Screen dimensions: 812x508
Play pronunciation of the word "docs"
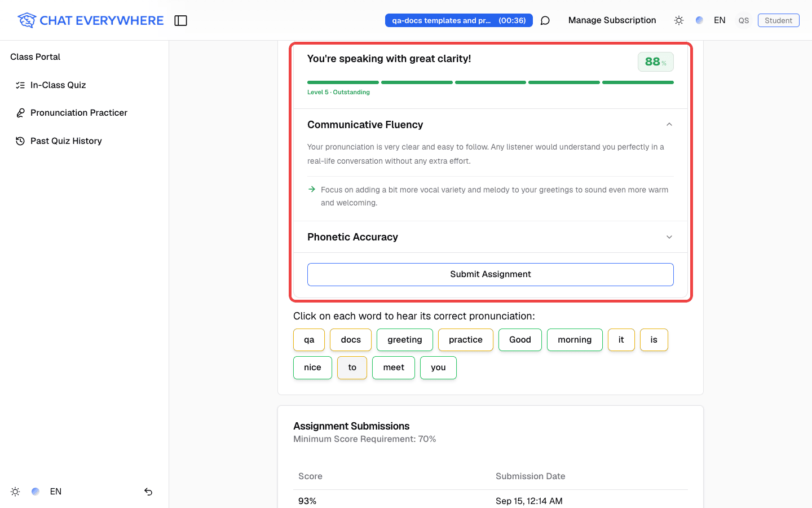(351, 340)
